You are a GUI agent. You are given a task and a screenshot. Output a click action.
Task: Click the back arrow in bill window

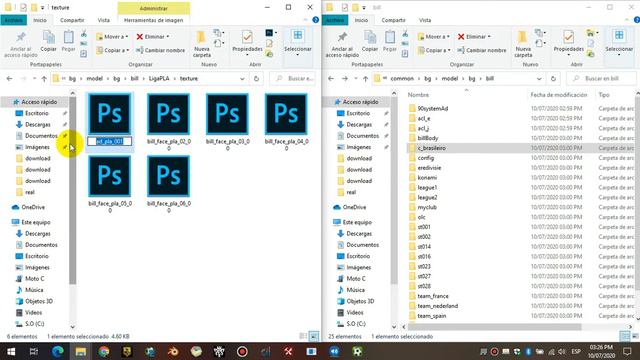[331, 78]
